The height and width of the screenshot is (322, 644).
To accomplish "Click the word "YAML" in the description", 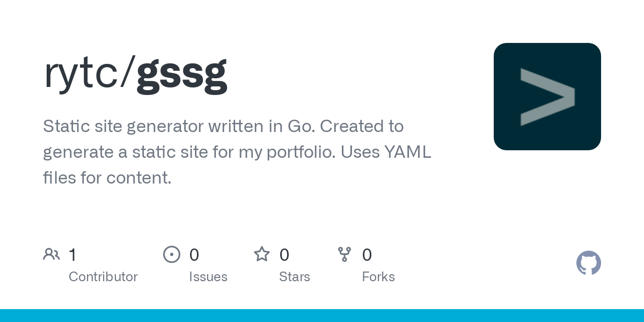I will tap(408, 152).
